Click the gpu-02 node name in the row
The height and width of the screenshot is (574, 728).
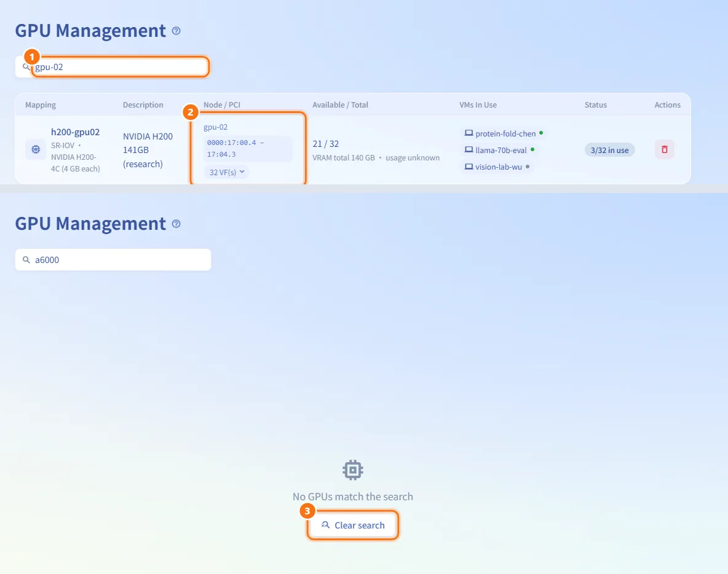215,127
